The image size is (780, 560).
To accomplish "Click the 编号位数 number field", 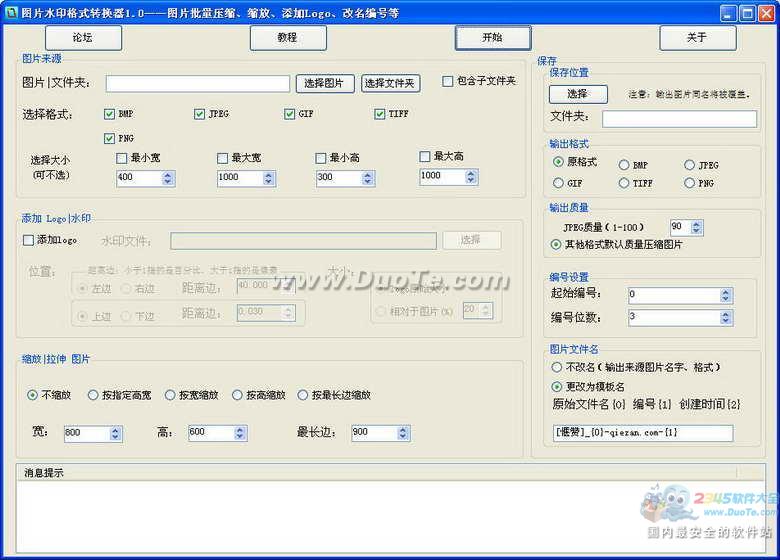I will pyautogui.click(x=674, y=317).
